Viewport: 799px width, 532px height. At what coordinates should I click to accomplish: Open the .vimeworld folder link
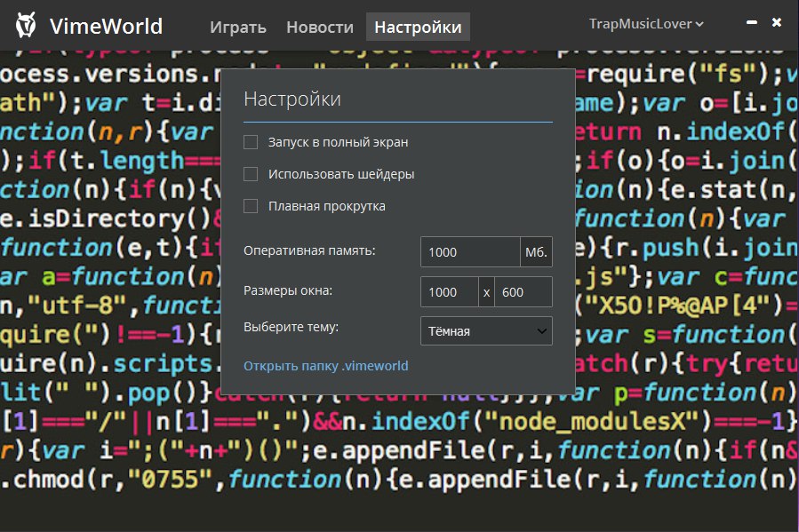pos(326,366)
